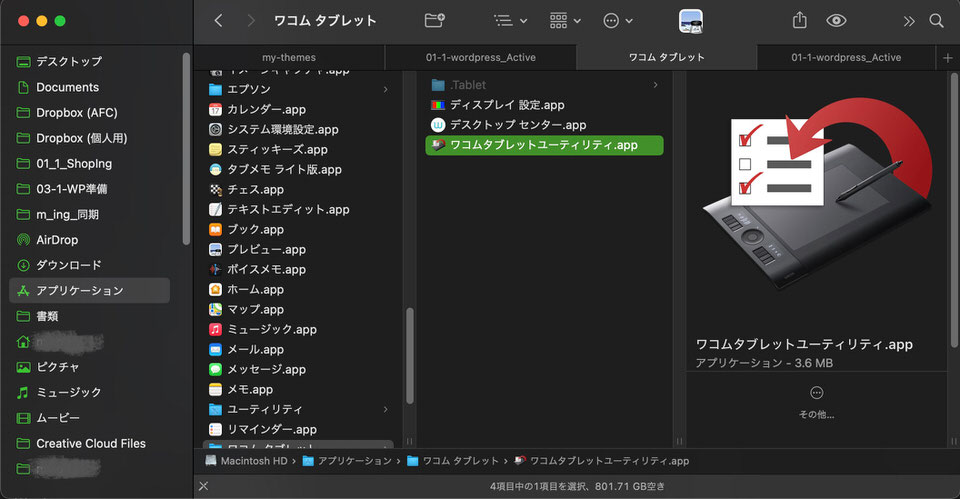The width and height of the screenshot is (960, 499).
Task: Select デスクトップ センター.app file
Action: (x=518, y=125)
